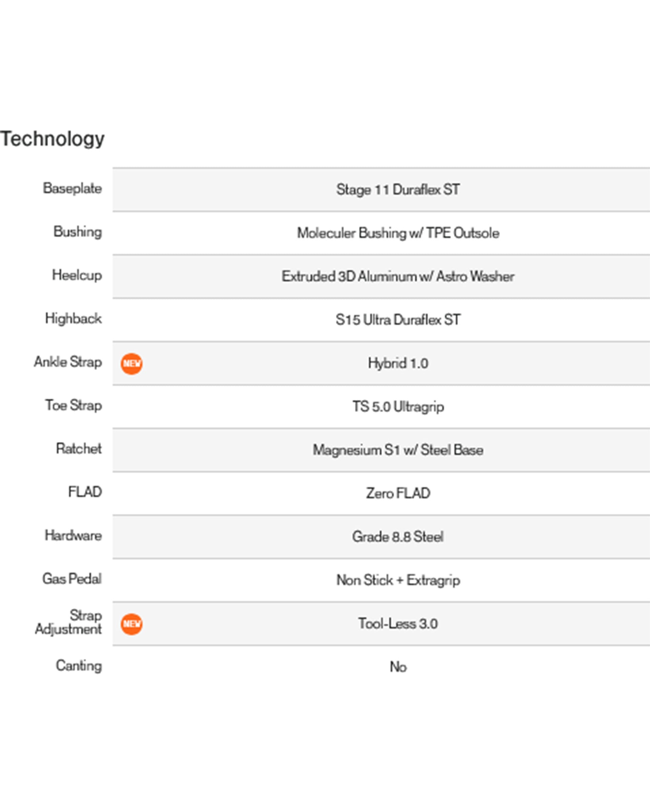This screenshot has width=650, height=812.
Task: Click the NEW badge beside Hybrid 1.0
Action: pos(131,363)
